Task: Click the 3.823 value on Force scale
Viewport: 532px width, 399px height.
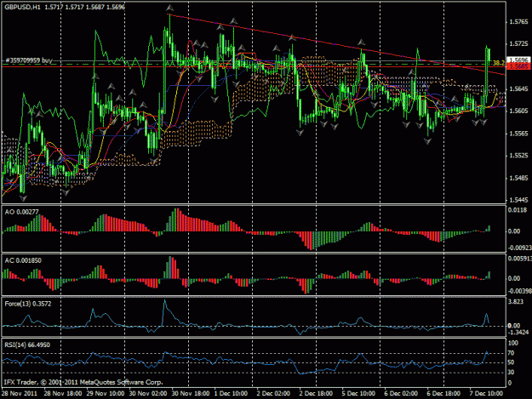Action: [516, 302]
